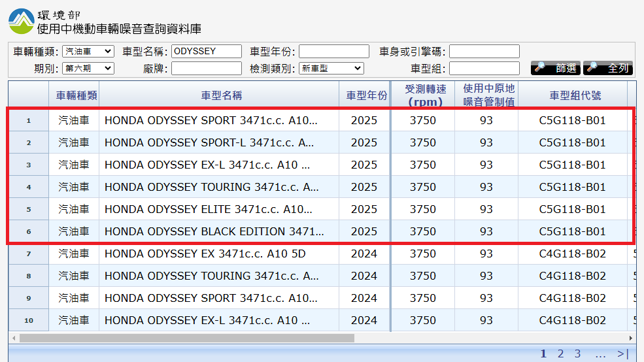Screen dimensions: 644x362
Task: Open the 期別 dropdown showing 第六期
Action: [x=88, y=68]
